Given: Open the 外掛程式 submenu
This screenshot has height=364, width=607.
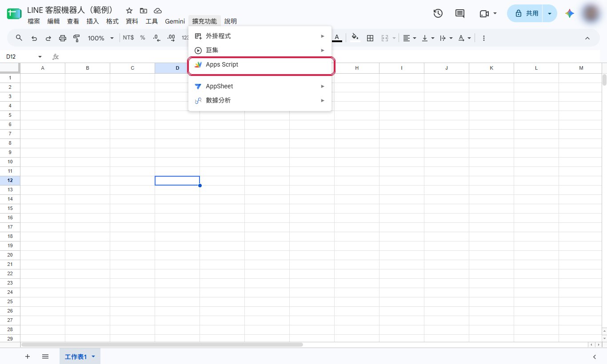Looking at the screenshot, I should [x=260, y=36].
